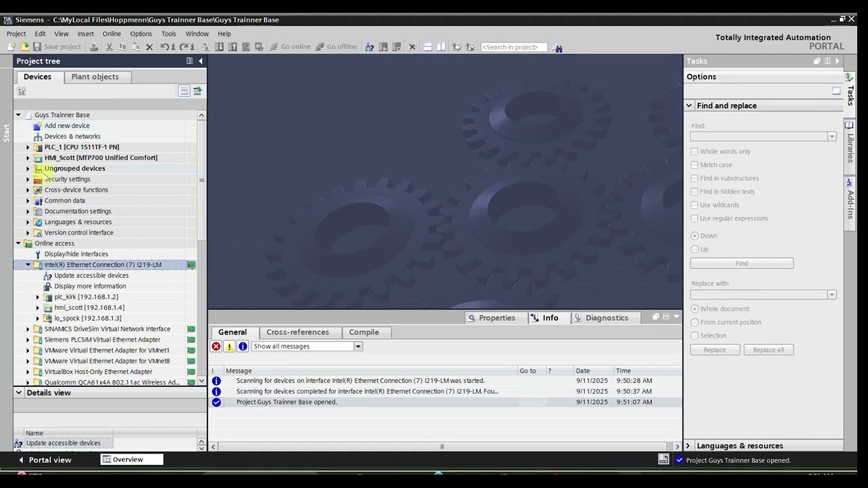The width and height of the screenshot is (868, 488).
Task: Tick the Match case checkbox
Action: click(694, 165)
